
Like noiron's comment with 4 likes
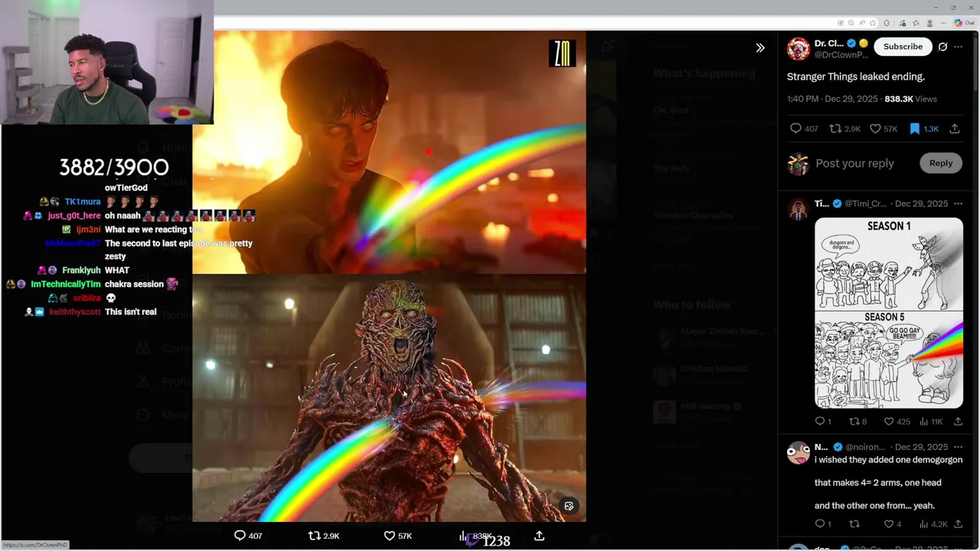[893, 524]
